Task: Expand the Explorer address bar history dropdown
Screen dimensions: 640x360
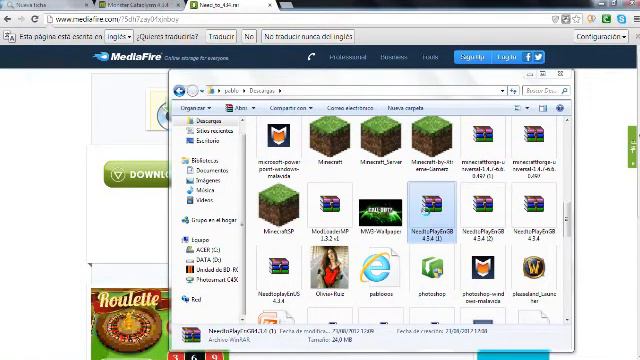Action: pos(502,91)
